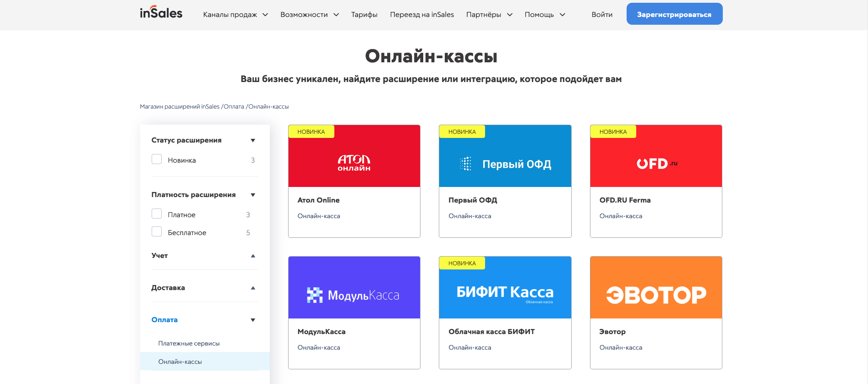Open Партнёры dropdown menu
The width and height of the screenshot is (868, 384).
click(489, 15)
